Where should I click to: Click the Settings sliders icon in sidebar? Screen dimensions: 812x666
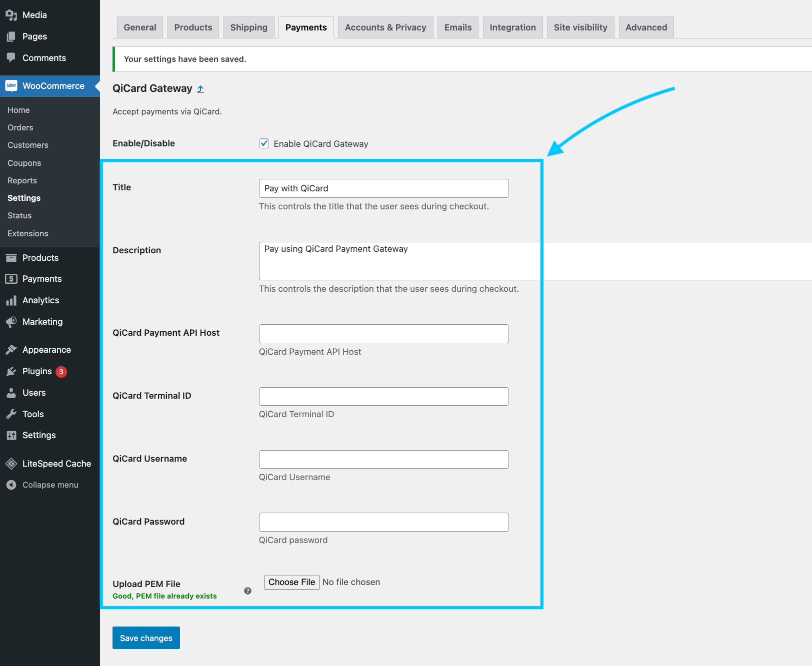click(11, 435)
